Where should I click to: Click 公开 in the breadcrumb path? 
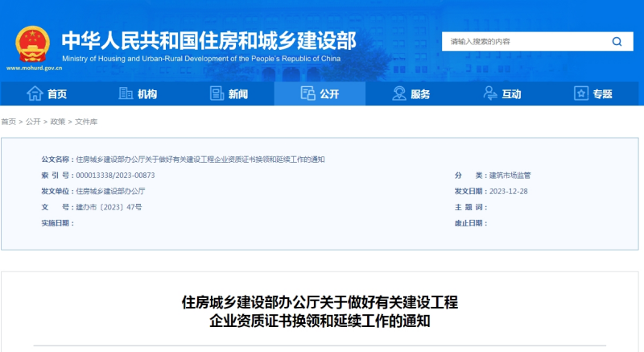click(x=33, y=122)
